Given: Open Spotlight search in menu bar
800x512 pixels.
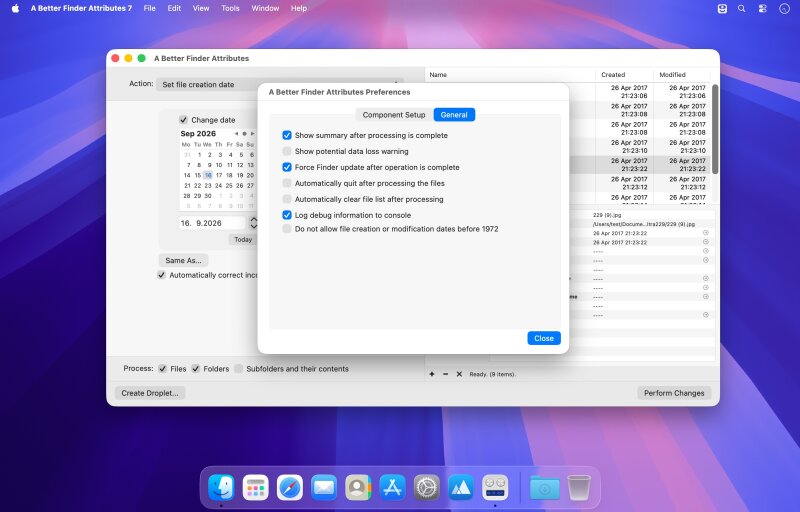Looking at the screenshot, I should pos(742,8).
